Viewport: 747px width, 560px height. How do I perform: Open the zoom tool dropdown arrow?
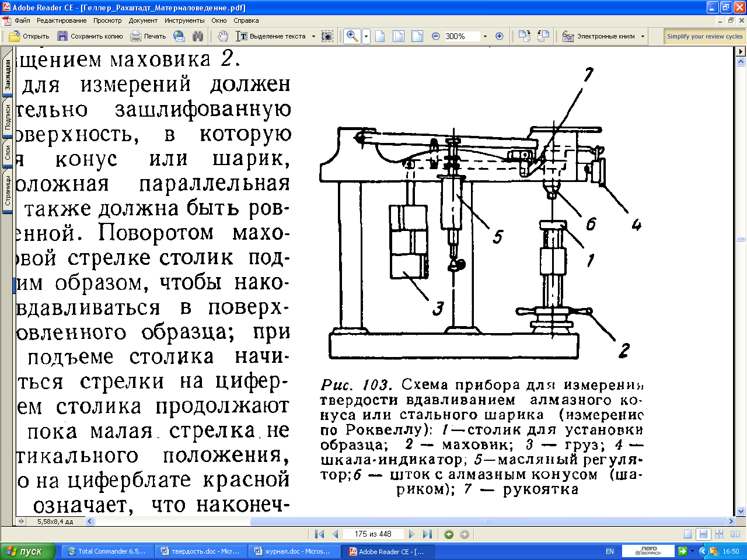coord(366,36)
